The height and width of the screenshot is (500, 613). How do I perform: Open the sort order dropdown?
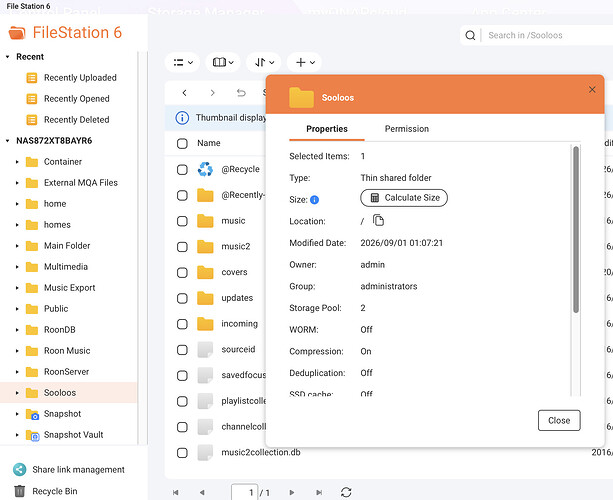[264, 63]
